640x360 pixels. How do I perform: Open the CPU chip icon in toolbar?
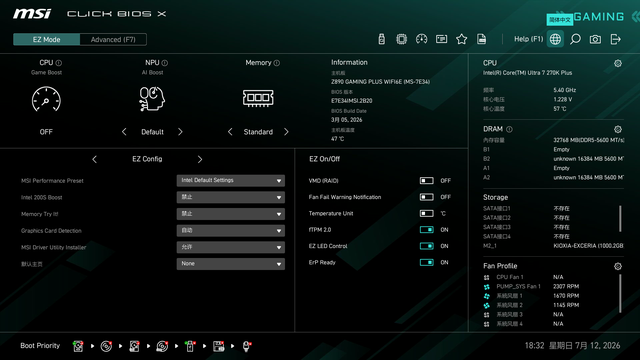[402, 39]
